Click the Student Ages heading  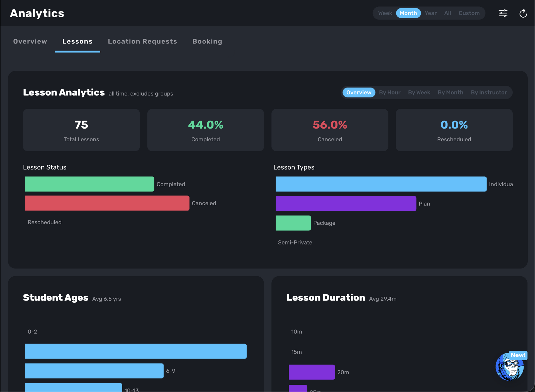pos(56,297)
